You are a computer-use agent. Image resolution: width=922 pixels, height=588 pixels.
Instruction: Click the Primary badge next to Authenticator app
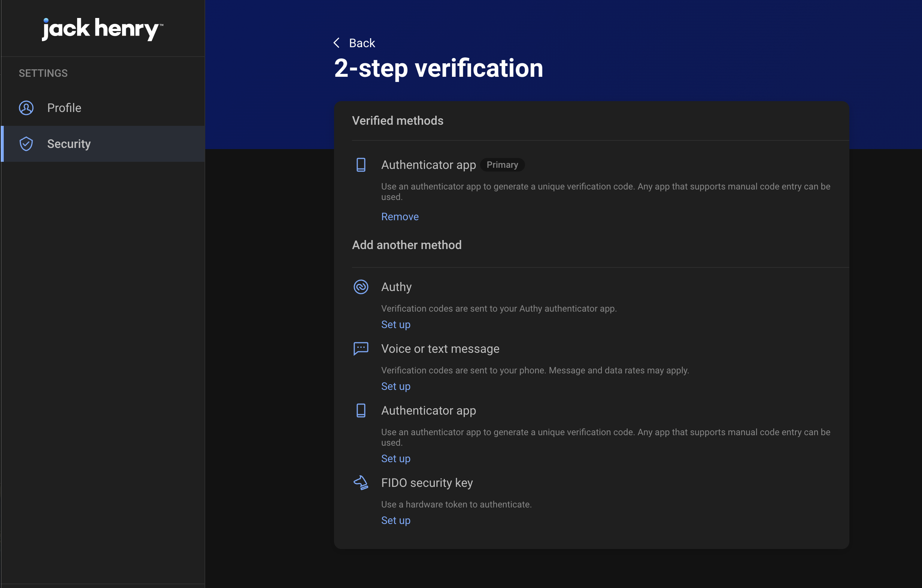pyautogui.click(x=502, y=165)
